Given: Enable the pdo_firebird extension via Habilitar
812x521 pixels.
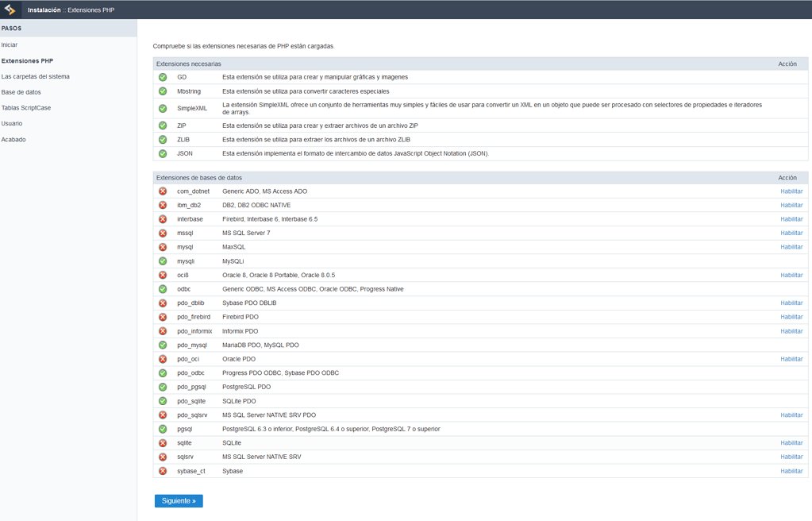Looking at the screenshot, I should [791, 316].
